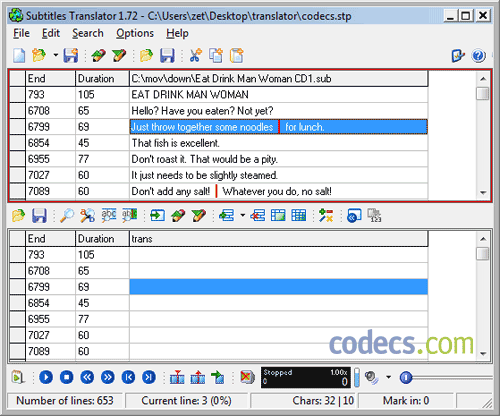Click the Cut scissors icon in top toolbar
This screenshot has width=500, height=416.
click(x=195, y=55)
